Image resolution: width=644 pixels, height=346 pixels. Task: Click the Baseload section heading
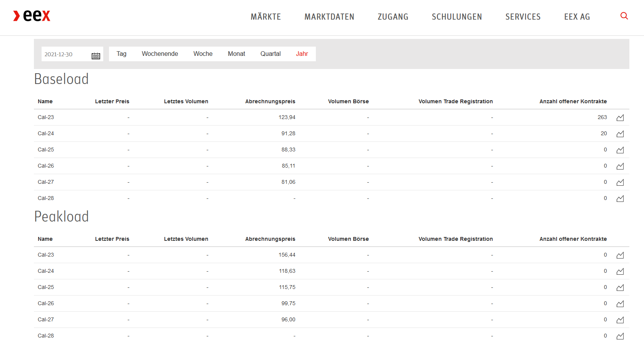[x=61, y=79]
